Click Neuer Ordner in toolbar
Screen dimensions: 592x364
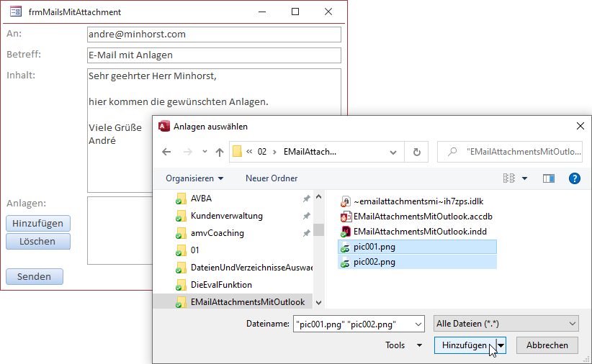coord(272,178)
